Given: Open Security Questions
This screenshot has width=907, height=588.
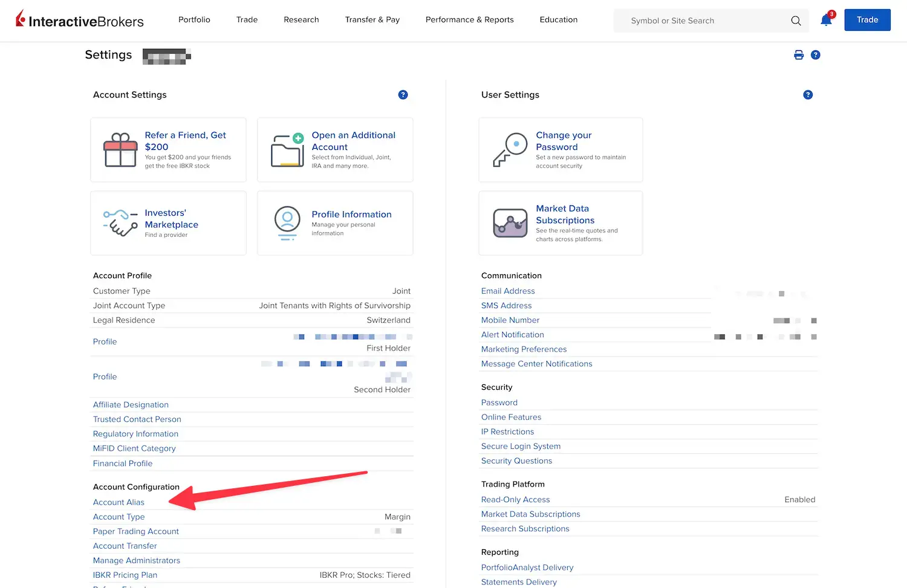Looking at the screenshot, I should click(x=516, y=460).
